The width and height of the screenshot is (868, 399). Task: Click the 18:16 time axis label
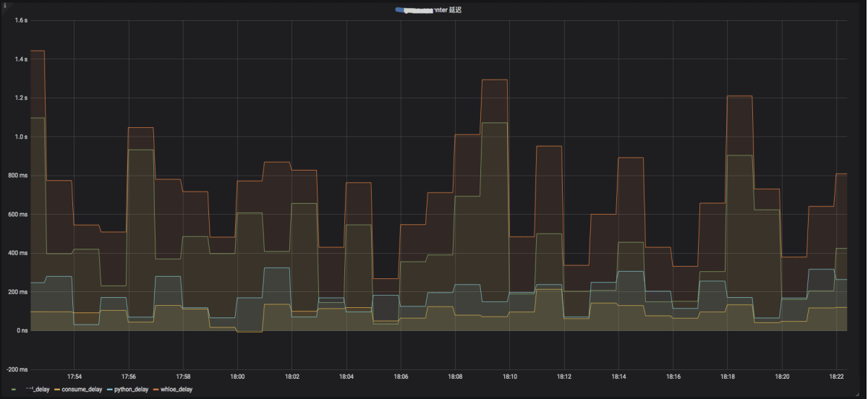point(673,377)
